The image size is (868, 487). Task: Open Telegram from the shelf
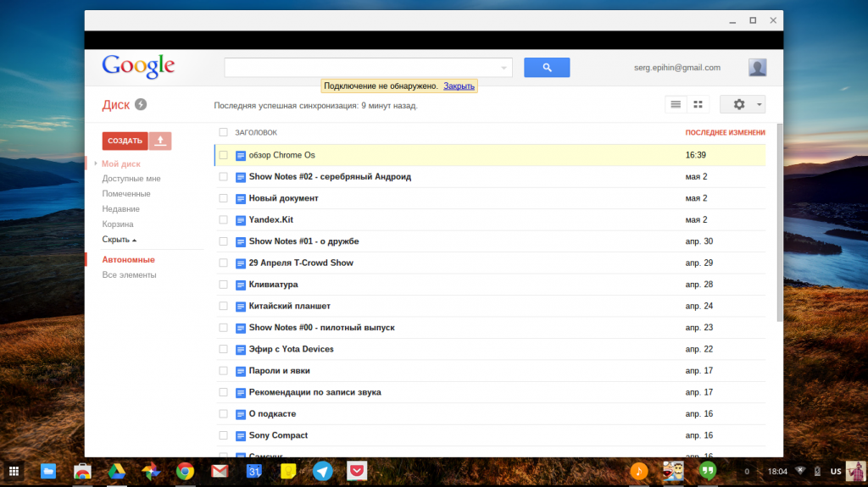(322, 472)
